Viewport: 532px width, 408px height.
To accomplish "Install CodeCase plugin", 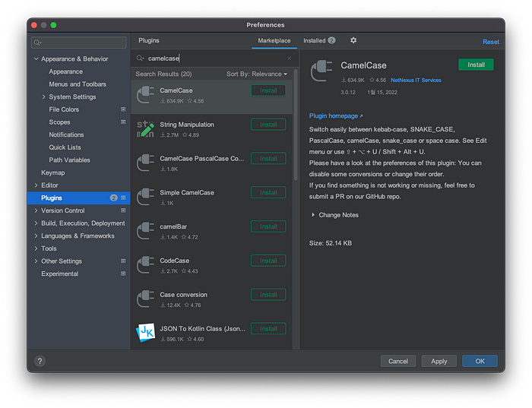I will (x=268, y=261).
